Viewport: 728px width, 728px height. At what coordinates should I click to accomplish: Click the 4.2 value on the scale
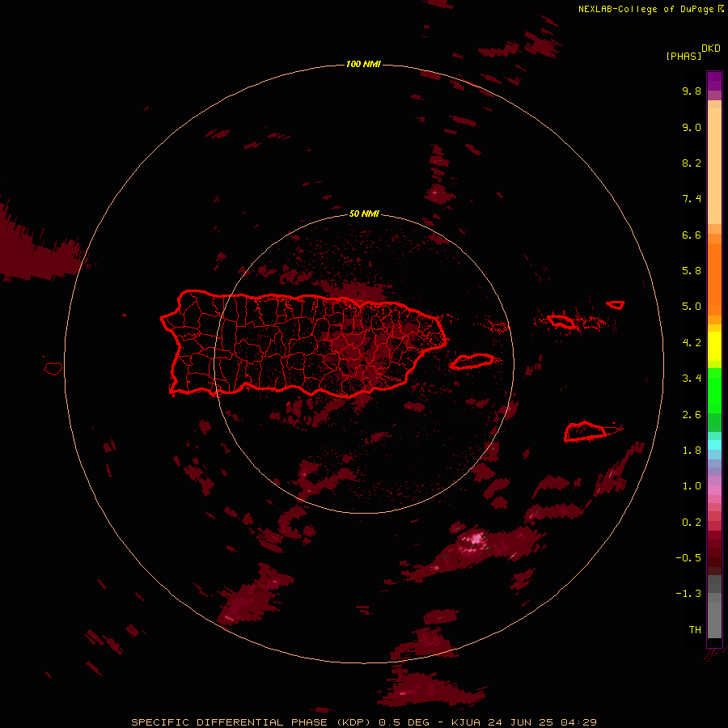692,343
